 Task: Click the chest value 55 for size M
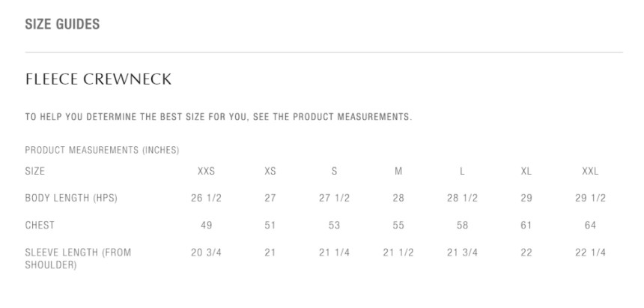point(398,225)
